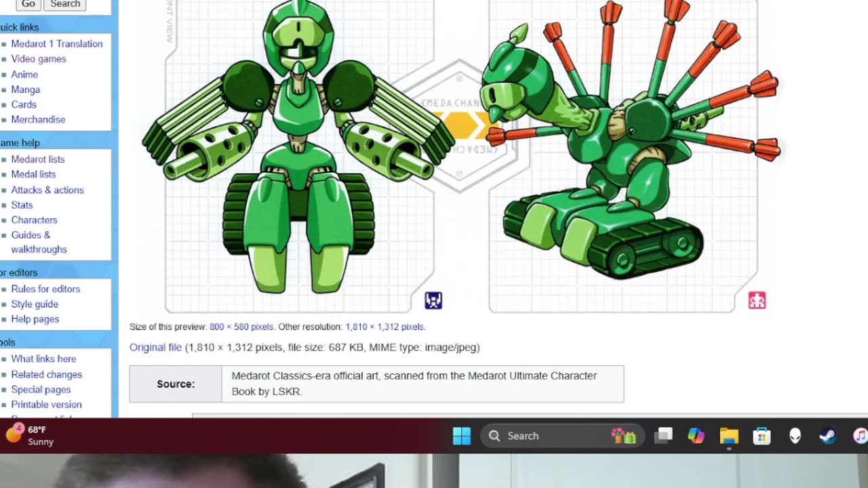Open the Cards sidebar link
Image resolution: width=868 pixels, height=488 pixels.
click(24, 104)
